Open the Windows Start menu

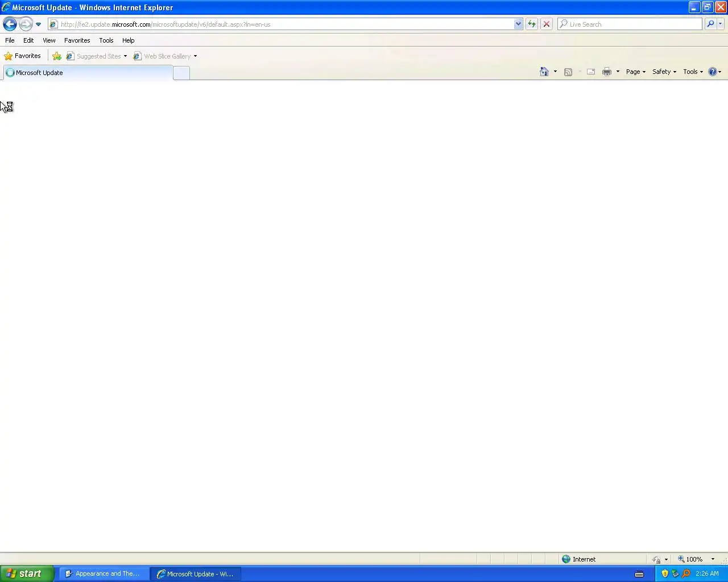pos(27,573)
